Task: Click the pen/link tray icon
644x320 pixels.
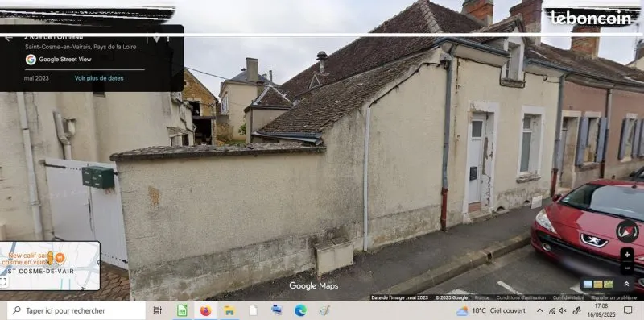Action: tap(576, 310)
